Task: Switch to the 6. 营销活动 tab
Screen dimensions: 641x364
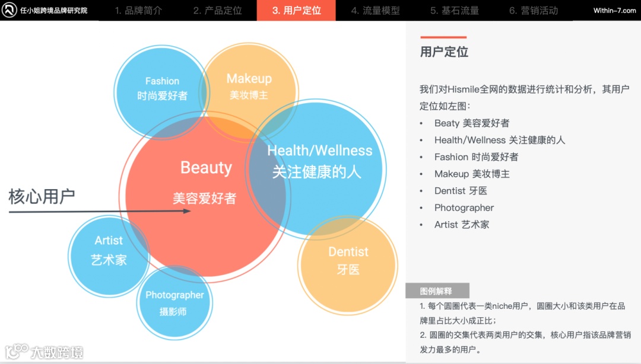Action: click(x=532, y=10)
